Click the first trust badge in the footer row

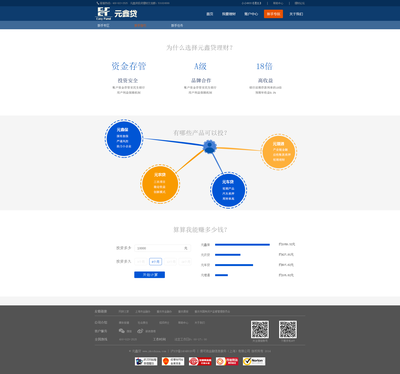(x=146, y=361)
